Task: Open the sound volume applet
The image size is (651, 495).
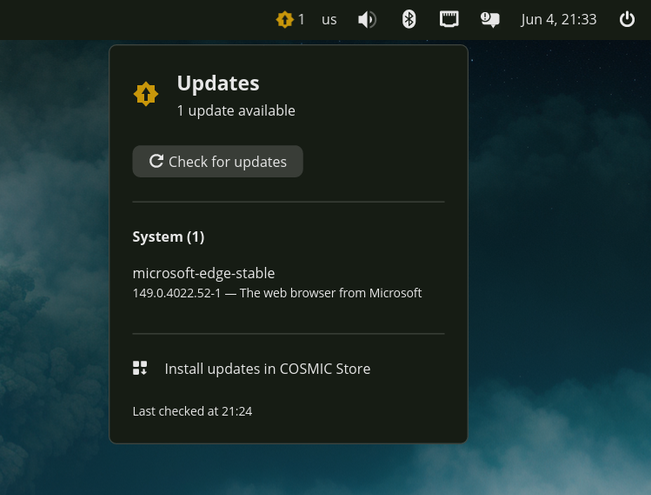Action: (x=367, y=20)
